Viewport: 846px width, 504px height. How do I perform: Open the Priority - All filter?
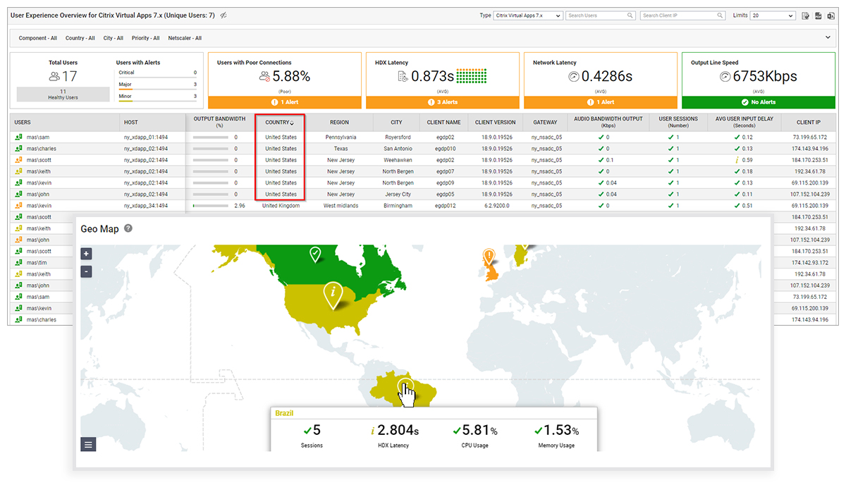coord(146,38)
